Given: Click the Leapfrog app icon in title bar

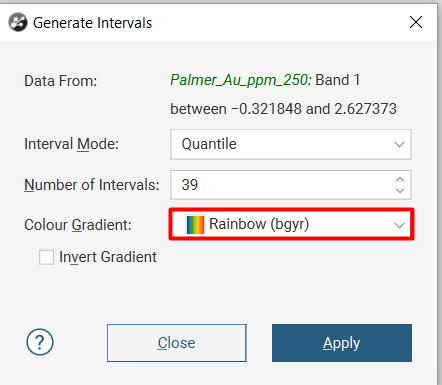Looking at the screenshot, I should (x=18, y=22).
